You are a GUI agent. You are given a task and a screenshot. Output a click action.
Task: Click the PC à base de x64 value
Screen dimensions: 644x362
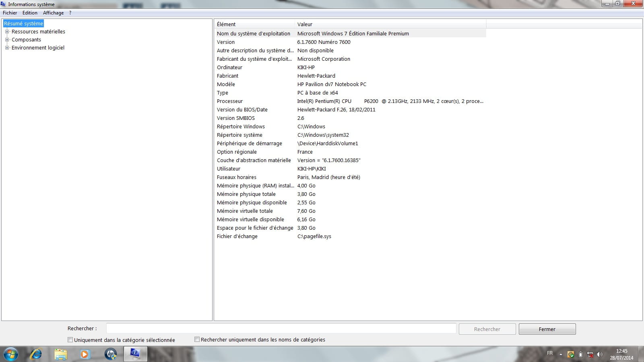tap(318, 93)
